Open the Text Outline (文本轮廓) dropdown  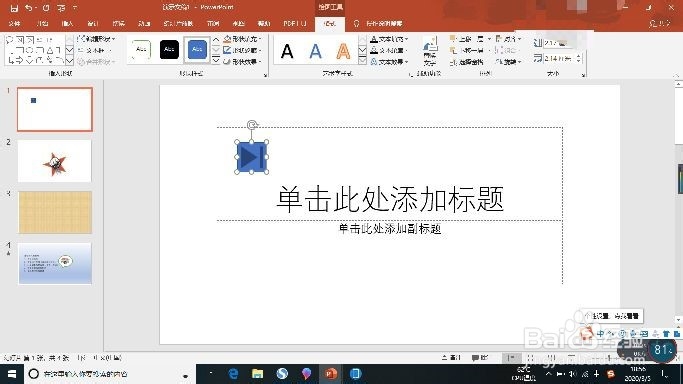click(389, 50)
